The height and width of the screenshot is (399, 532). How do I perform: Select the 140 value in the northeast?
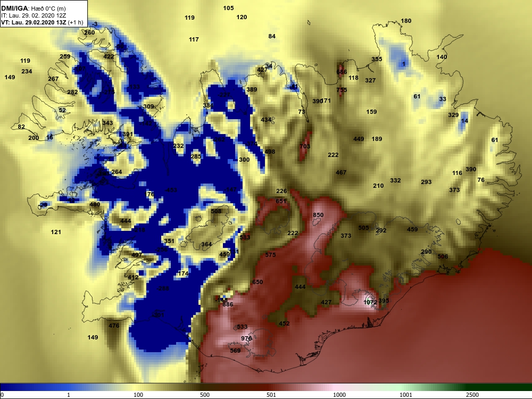pos(442,57)
